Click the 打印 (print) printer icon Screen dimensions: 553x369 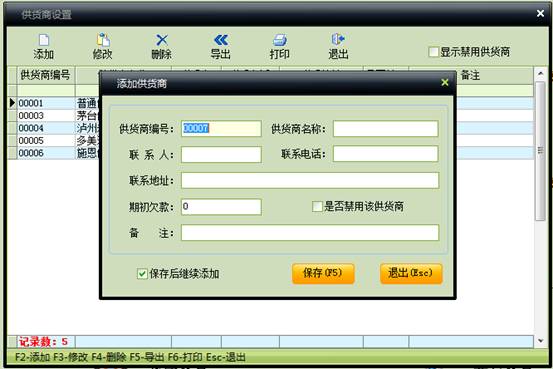point(280,40)
